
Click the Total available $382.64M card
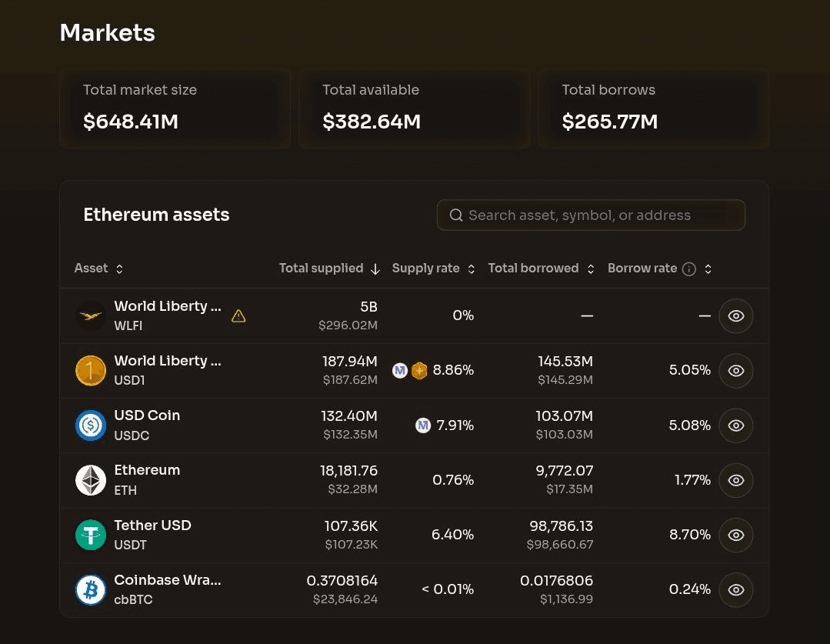coord(414,108)
